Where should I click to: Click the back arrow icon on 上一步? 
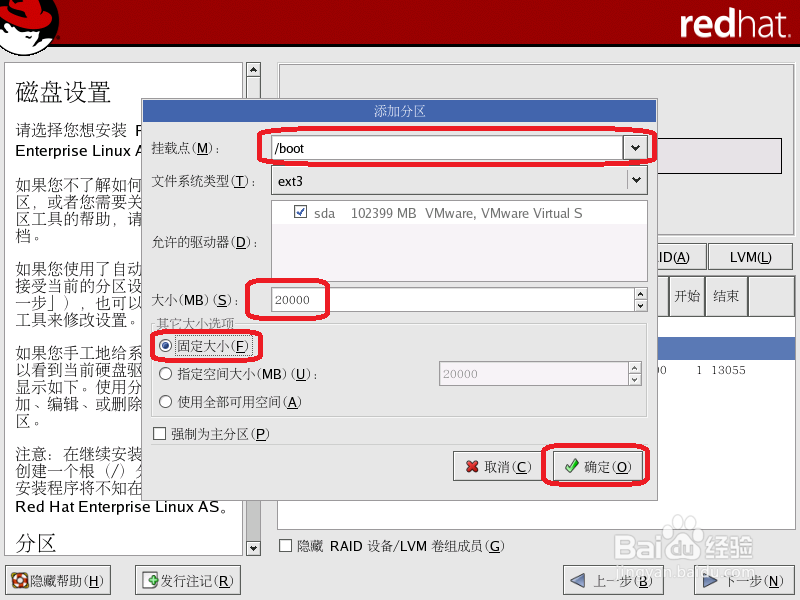pos(577,581)
